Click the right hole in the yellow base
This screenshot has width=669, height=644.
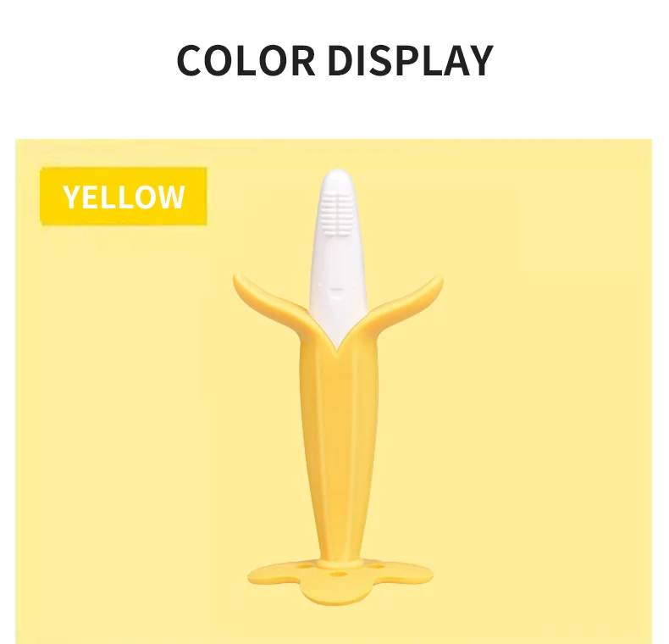(375, 567)
